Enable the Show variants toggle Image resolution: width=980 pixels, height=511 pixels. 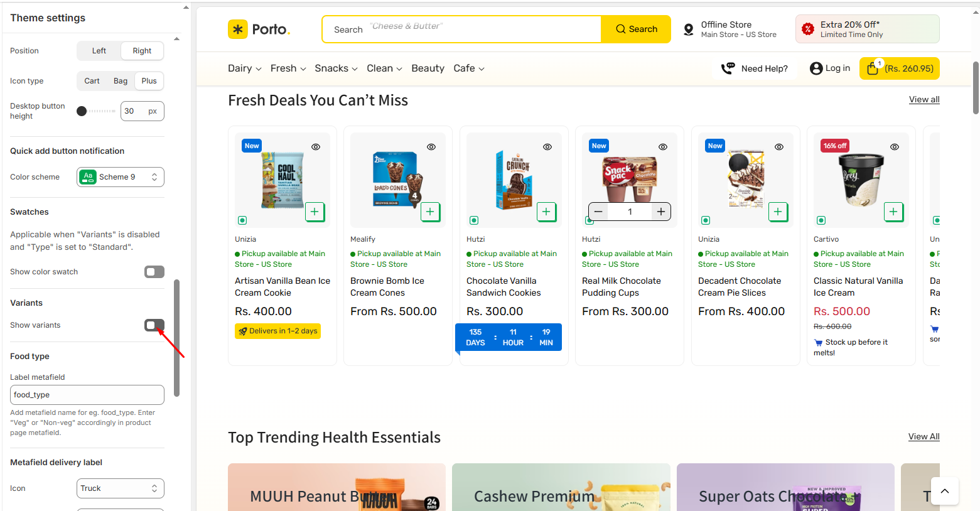(x=154, y=325)
